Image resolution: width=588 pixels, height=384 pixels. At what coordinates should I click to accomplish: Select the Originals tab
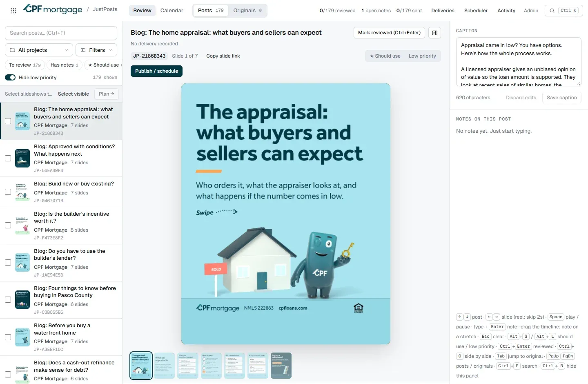tap(247, 11)
